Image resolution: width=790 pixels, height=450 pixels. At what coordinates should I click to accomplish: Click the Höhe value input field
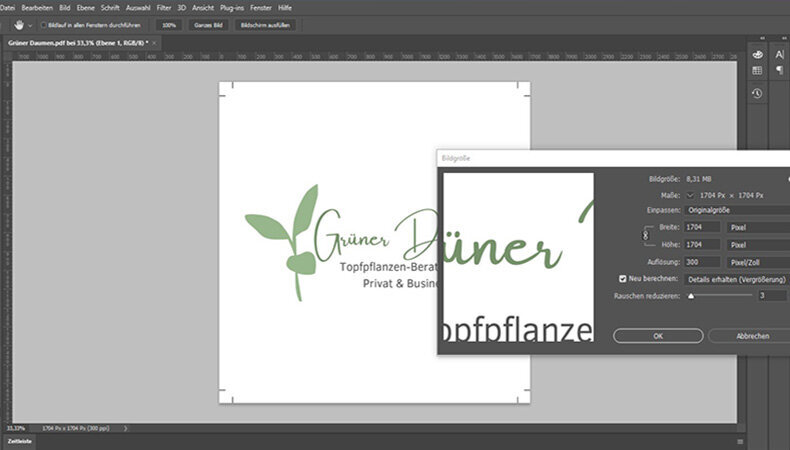704,244
